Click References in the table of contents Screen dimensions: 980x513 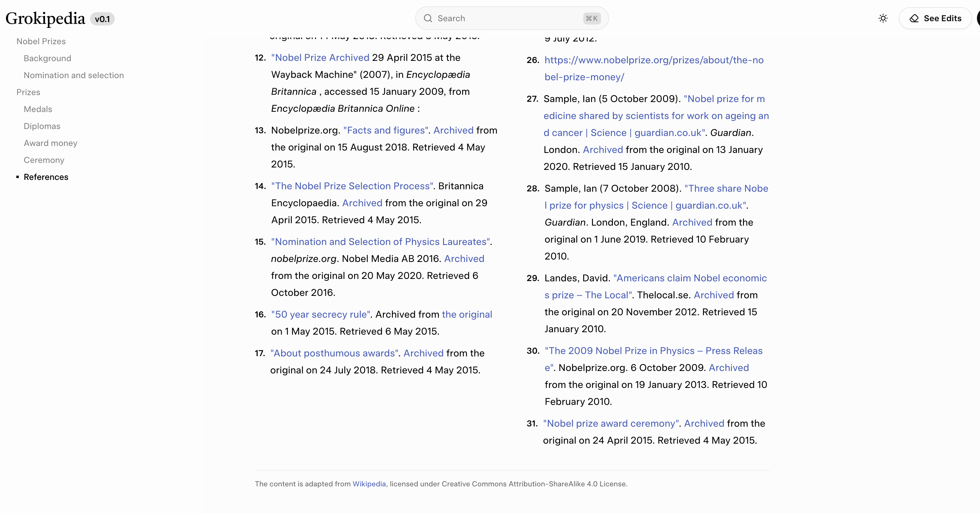pos(46,177)
